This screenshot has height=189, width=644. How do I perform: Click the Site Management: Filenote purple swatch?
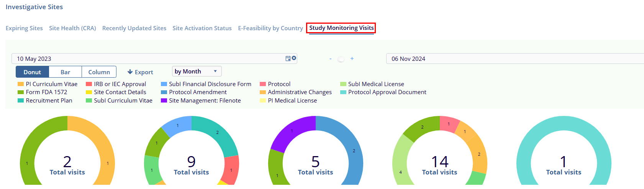click(x=164, y=101)
